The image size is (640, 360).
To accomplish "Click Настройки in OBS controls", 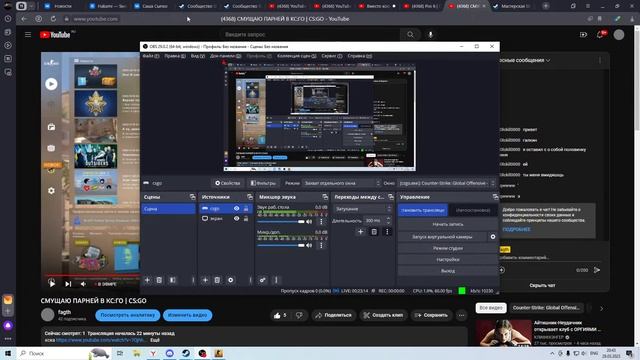I will [448, 259].
